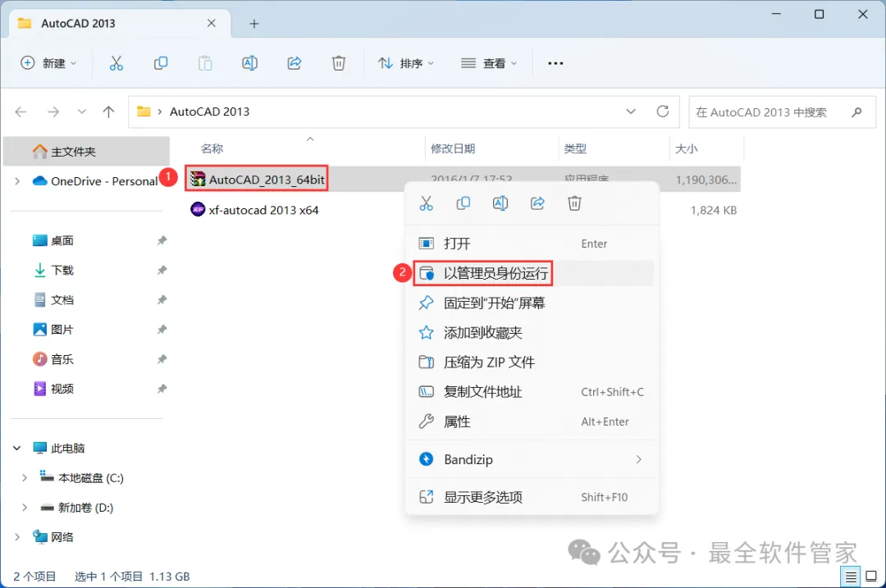Viewport: 886px width, 588px height.
Task: Click the pin icon next to 视频
Action: (x=162, y=389)
